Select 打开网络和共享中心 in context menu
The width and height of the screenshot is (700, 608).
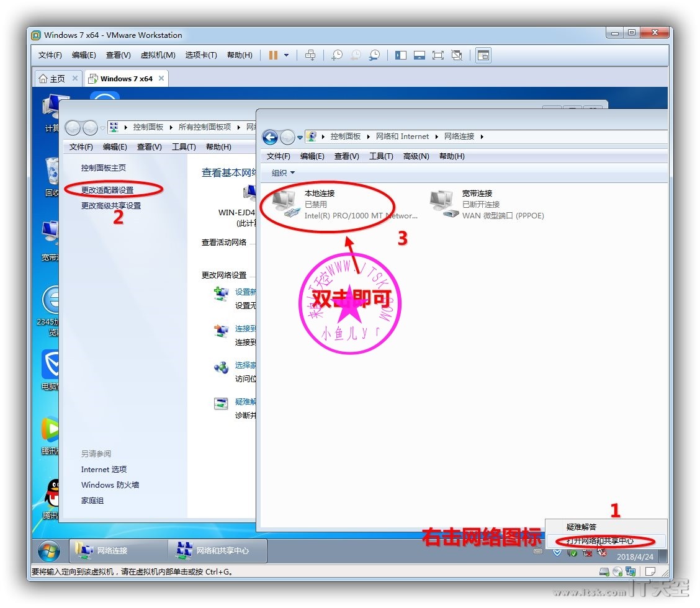point(599,541)
